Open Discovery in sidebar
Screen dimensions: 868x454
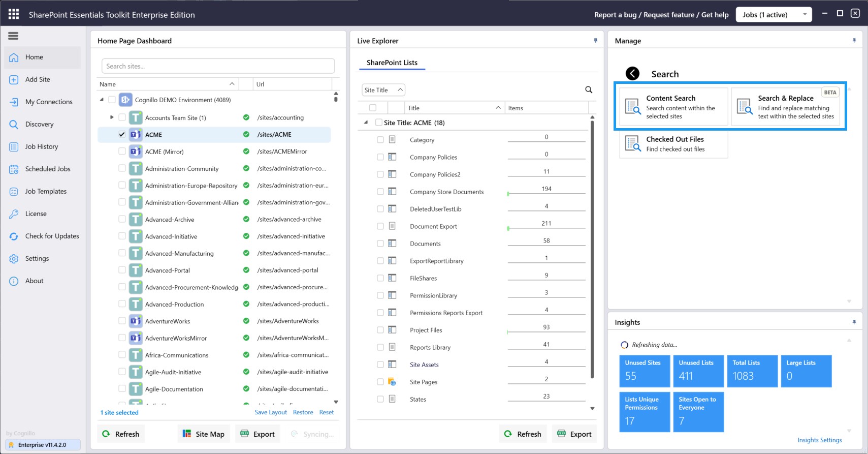[x=43, y=125]
